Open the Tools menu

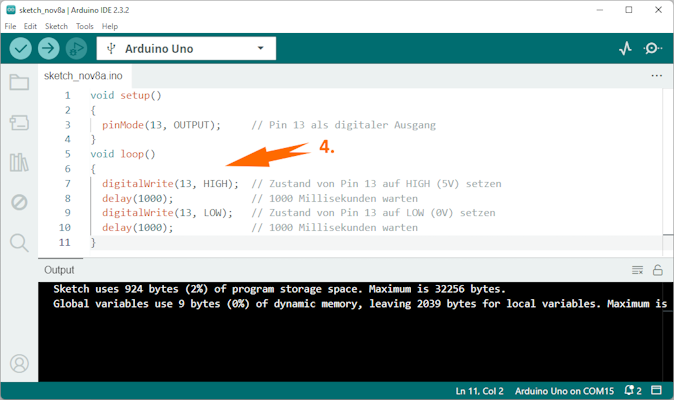(85, 26)
